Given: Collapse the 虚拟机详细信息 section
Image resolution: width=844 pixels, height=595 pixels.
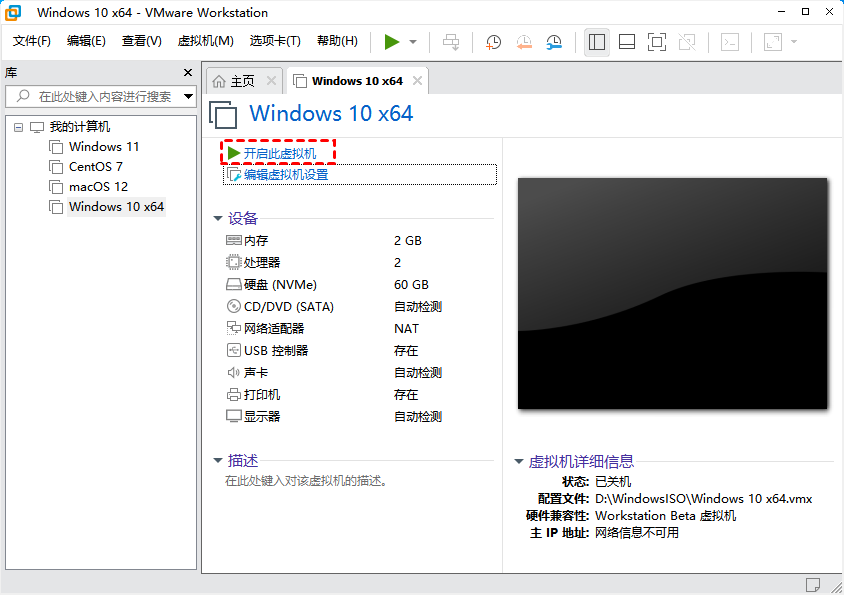Looking at the screenshot, I should pos(519,461).
